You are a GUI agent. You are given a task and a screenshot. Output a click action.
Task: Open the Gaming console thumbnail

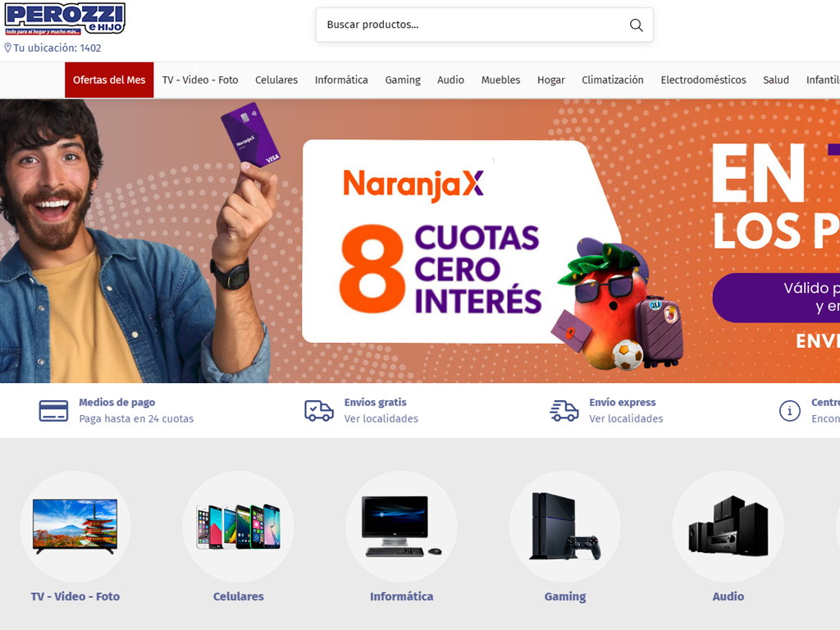[565, 527]
